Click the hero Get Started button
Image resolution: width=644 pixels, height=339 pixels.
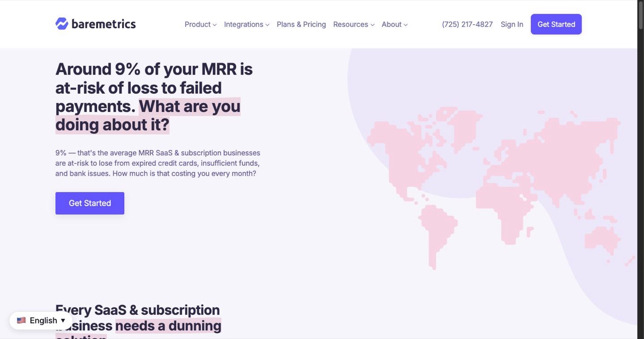[90, 203]
